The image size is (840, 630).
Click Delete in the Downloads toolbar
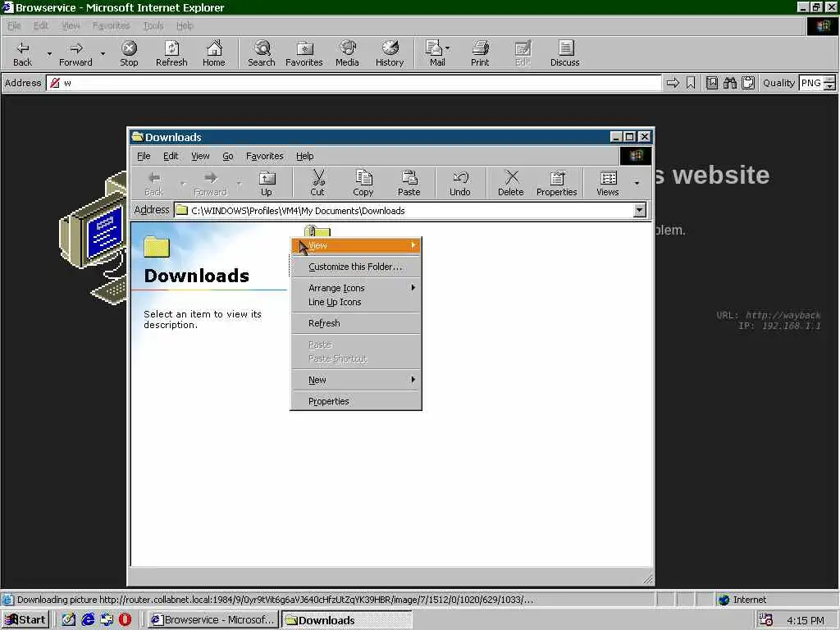[510, 184]
